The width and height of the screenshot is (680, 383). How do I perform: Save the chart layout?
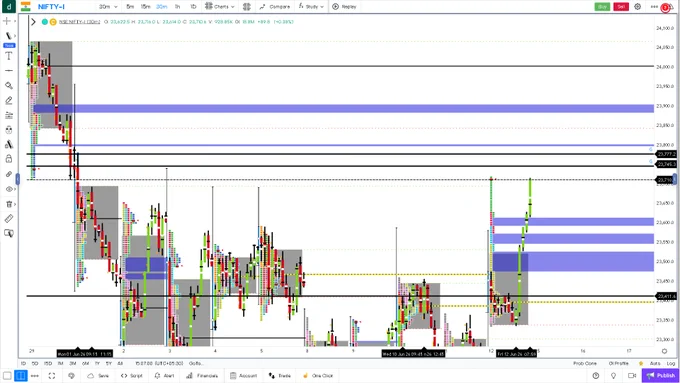tap(98, 376)
